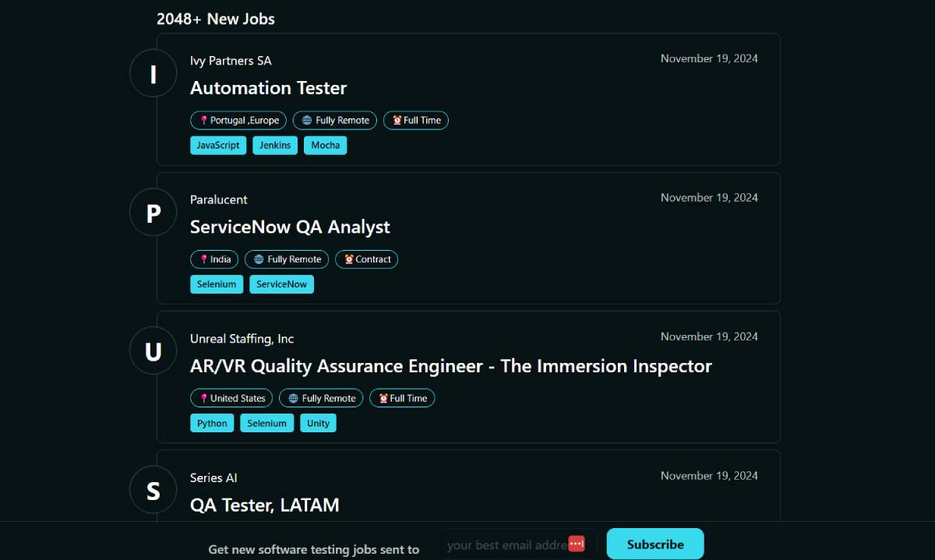This screenshot has height=560, width=935.
Task: Open the AR/VR Quality Assurance Engineer job
Action: point(451,366)
